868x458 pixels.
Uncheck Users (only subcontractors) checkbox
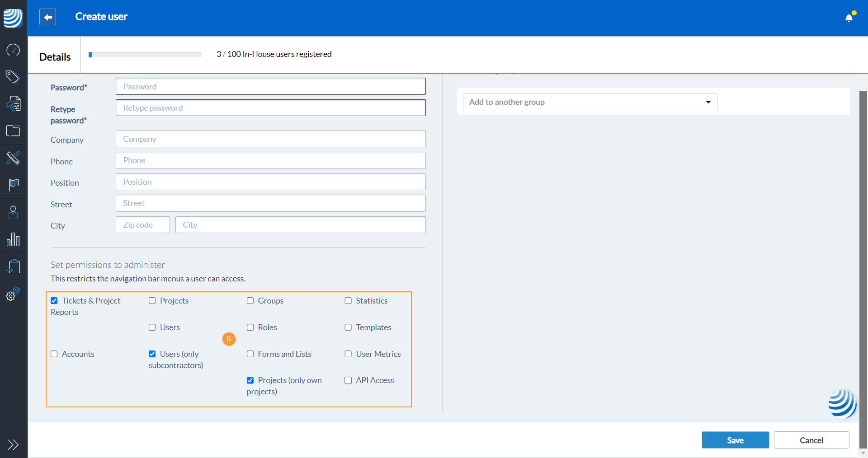(152, 354)
